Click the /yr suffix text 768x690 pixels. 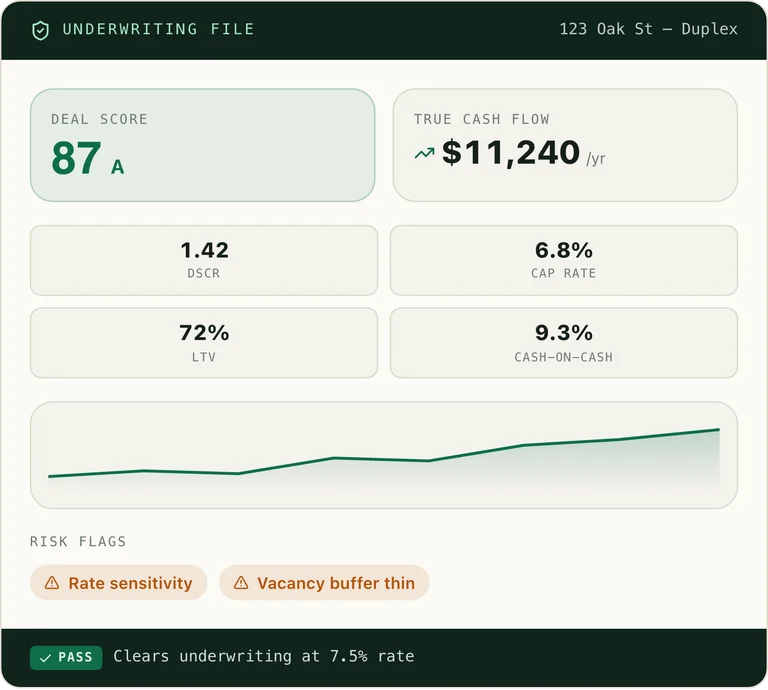(x=596, y=159)
